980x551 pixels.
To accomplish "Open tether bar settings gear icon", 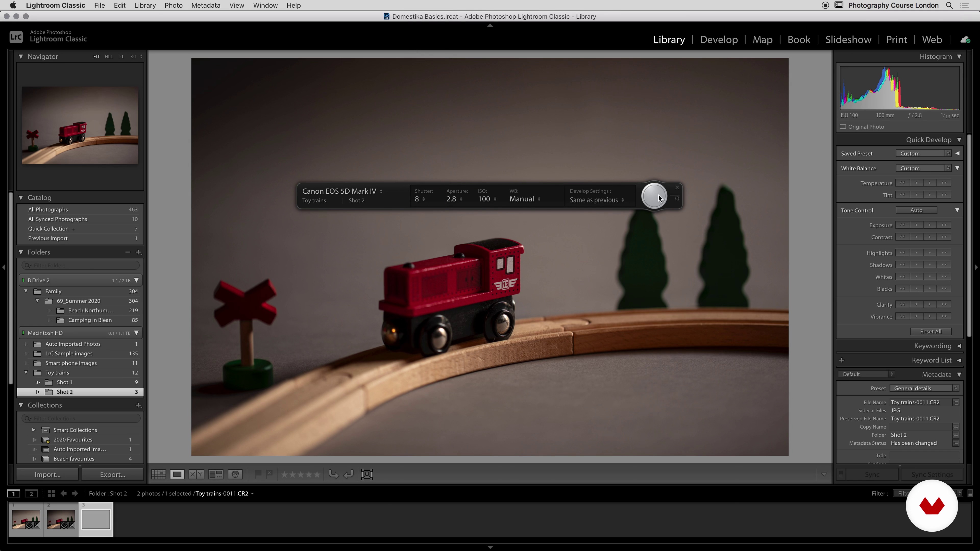I will pos(677,198).
